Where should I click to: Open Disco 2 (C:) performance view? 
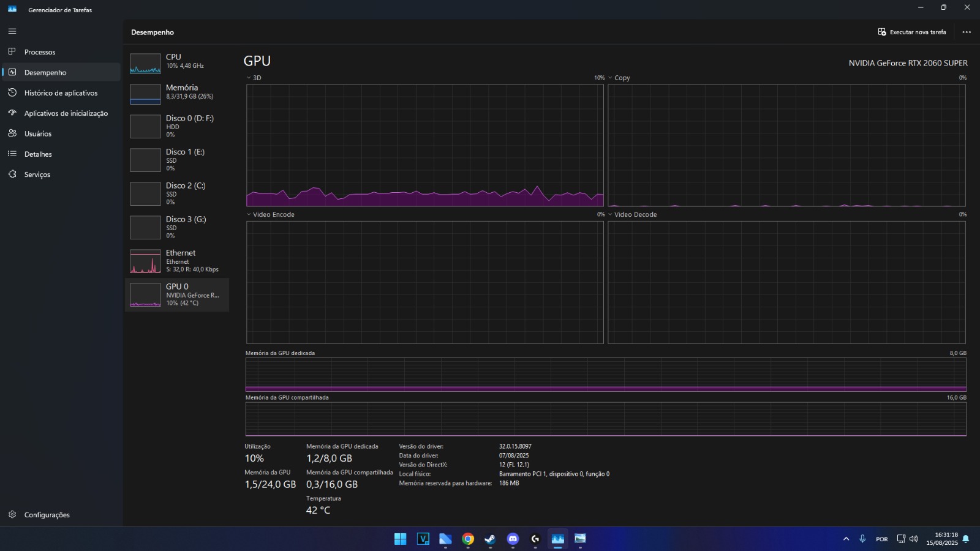tap(177, 193)
